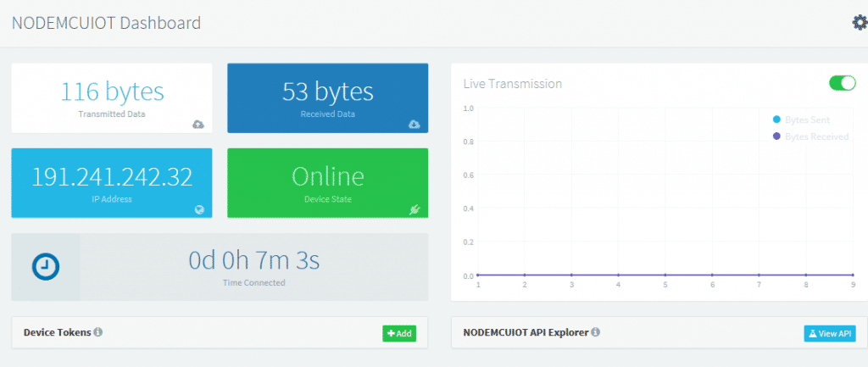The image size is (868, 367).
Task: Hide the Bytes Received series in legend
Action: (815, 136)
